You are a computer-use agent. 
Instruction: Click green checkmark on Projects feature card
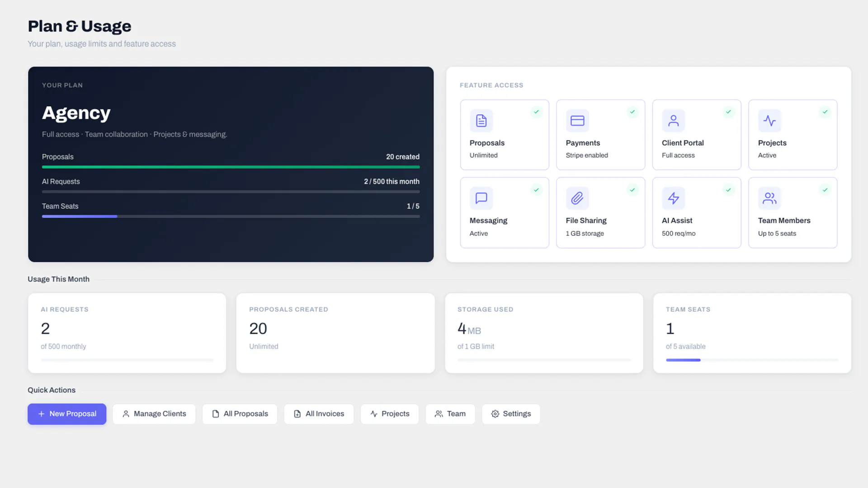825,112
